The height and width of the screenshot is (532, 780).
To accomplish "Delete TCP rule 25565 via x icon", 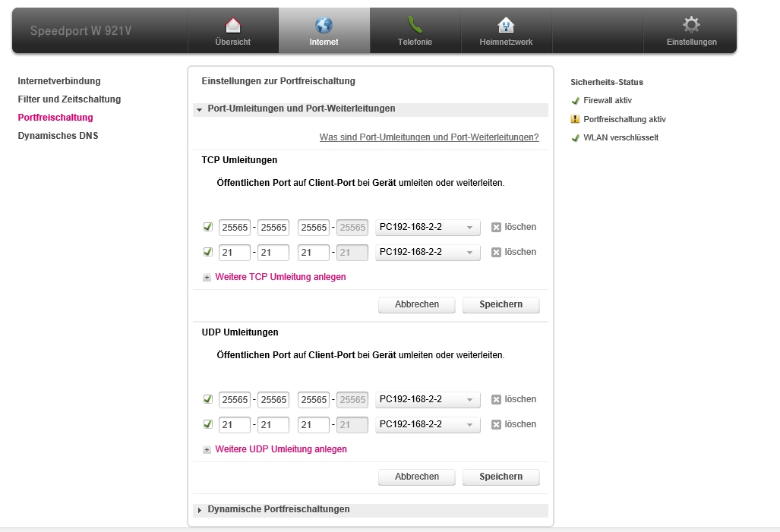I will 496,227.
